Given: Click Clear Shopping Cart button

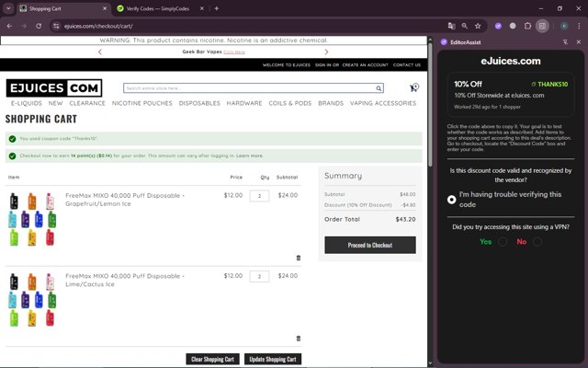Looking at the screenshot, I should [x=212, y=359].
